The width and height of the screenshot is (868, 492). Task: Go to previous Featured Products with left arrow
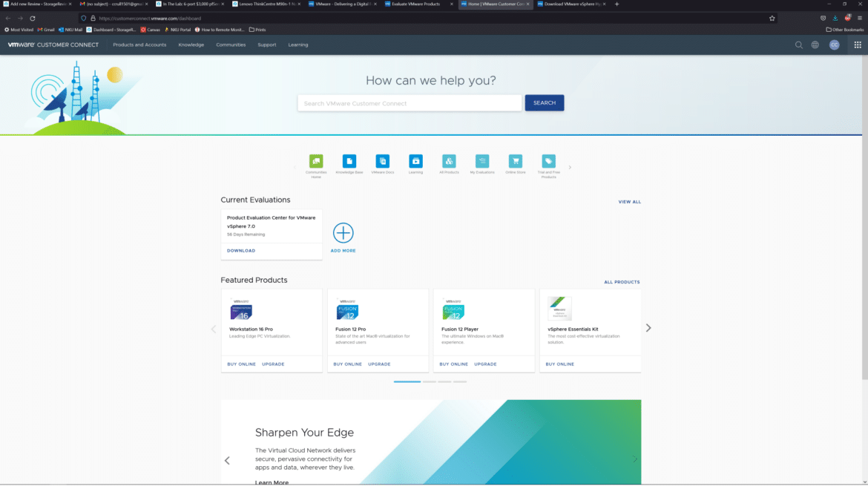[x=214, y=329]
